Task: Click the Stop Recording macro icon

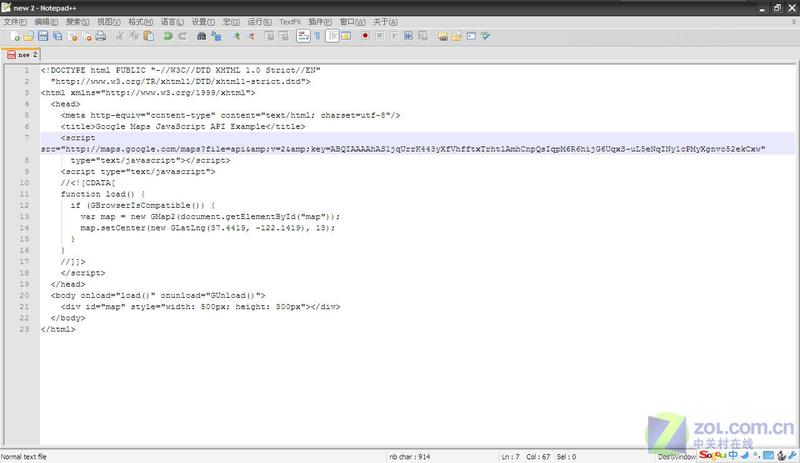Action: 380,36
